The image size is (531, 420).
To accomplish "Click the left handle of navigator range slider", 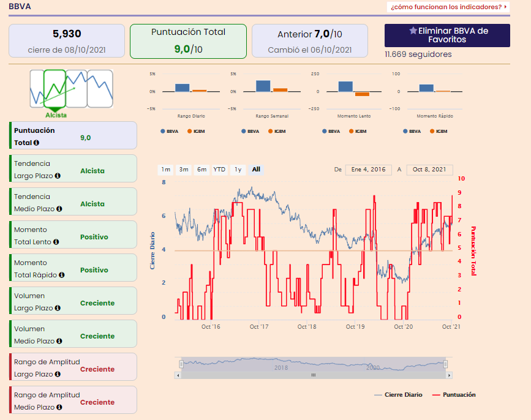I will point(181,364).
